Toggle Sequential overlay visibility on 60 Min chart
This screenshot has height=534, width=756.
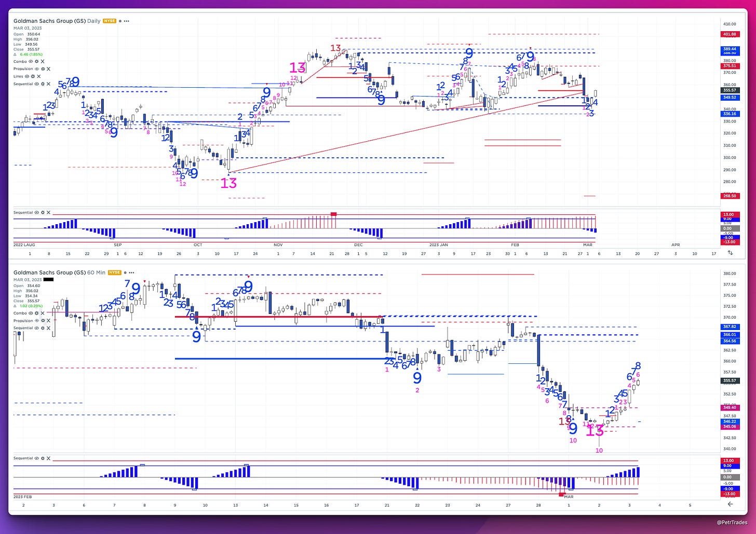(37, 328)
